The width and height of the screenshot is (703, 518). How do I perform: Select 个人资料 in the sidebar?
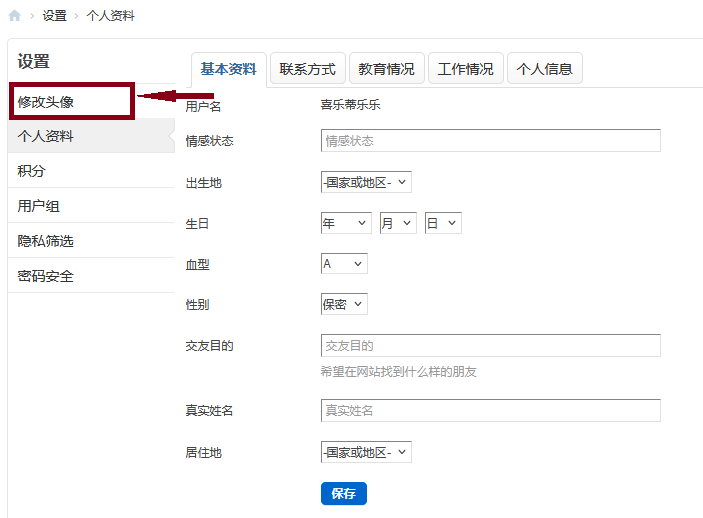[x=46, y=136]
